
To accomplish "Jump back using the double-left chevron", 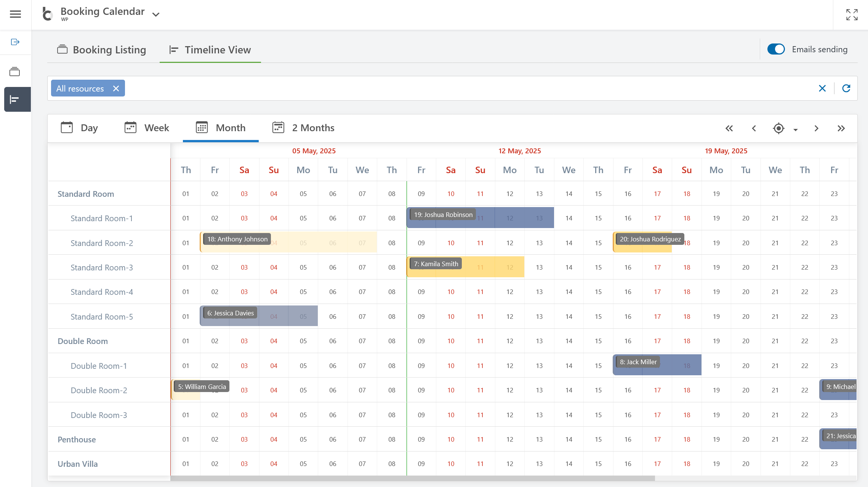I will pos(729,129).
